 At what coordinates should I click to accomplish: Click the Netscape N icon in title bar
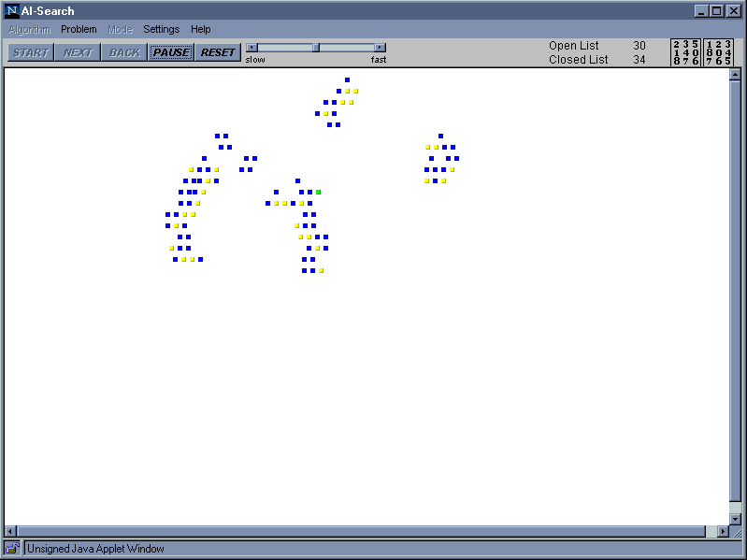[x=12, y=11]
